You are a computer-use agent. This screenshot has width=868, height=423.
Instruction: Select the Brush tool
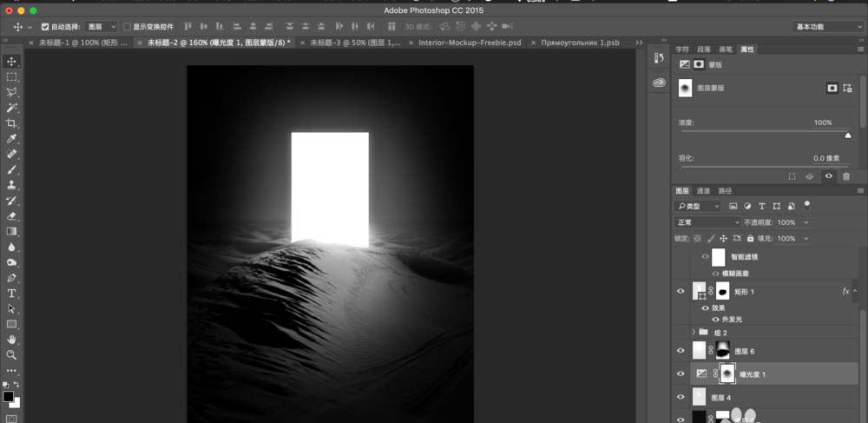11,169
